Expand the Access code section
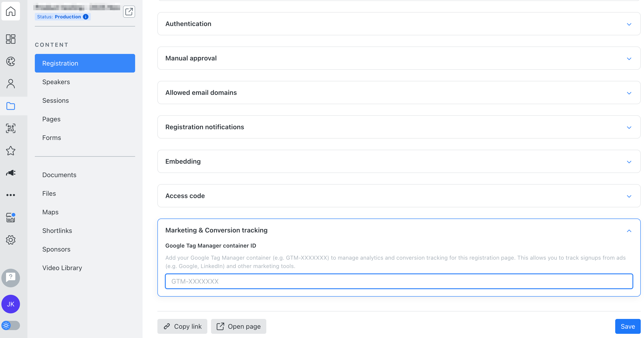Image resolution: width=644 pixels, height=338 pixels. point(399,196)
